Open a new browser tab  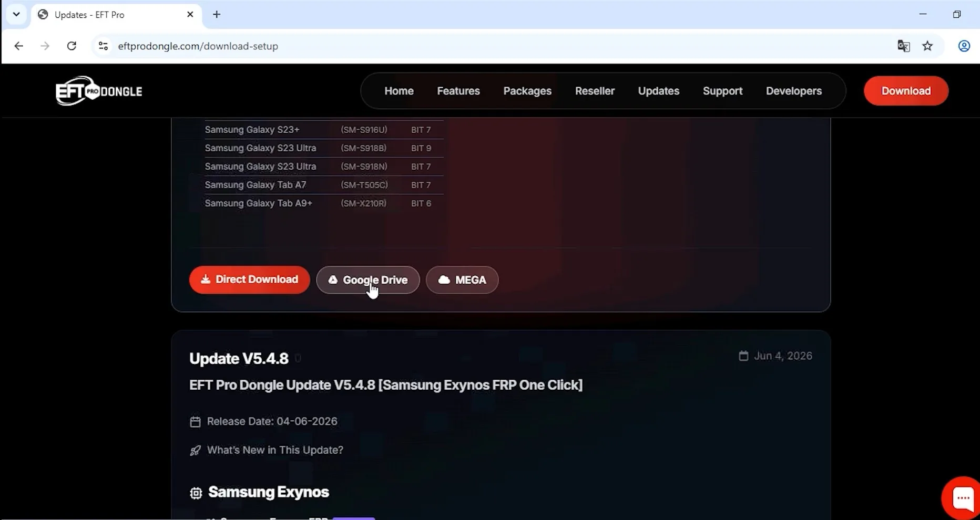coord(217,15)
